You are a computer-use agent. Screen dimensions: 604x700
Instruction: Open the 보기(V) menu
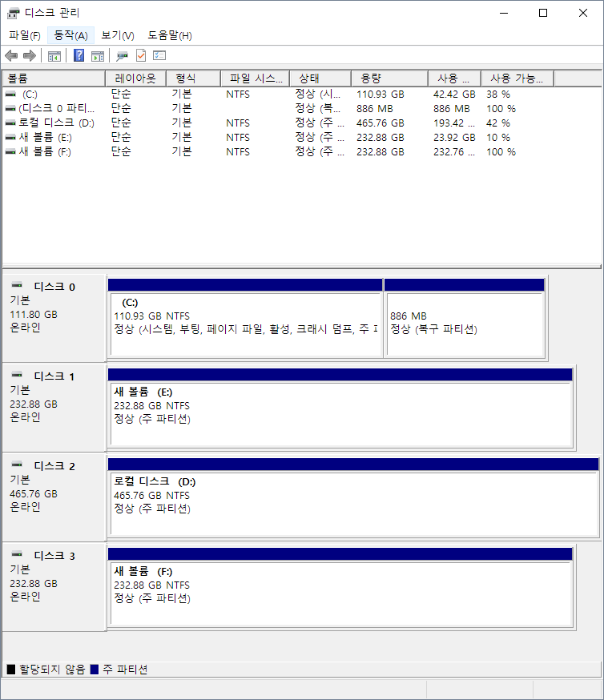click(x=118, y=35)
